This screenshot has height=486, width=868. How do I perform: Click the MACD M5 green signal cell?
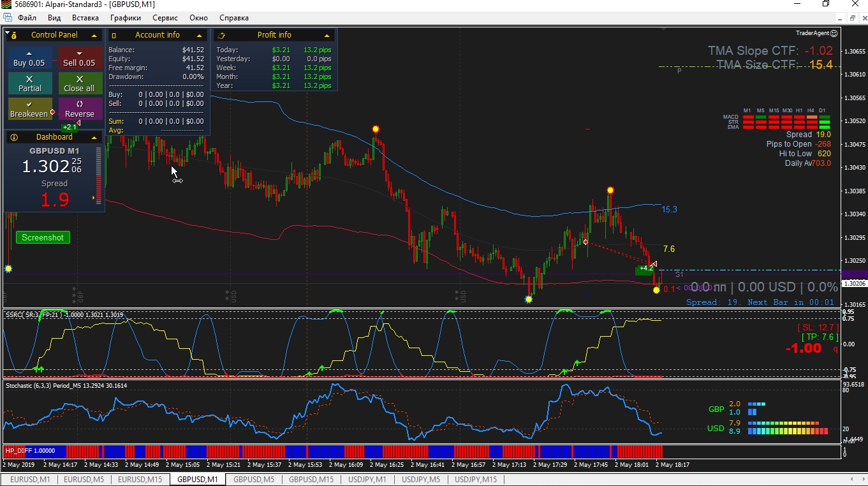760,117
